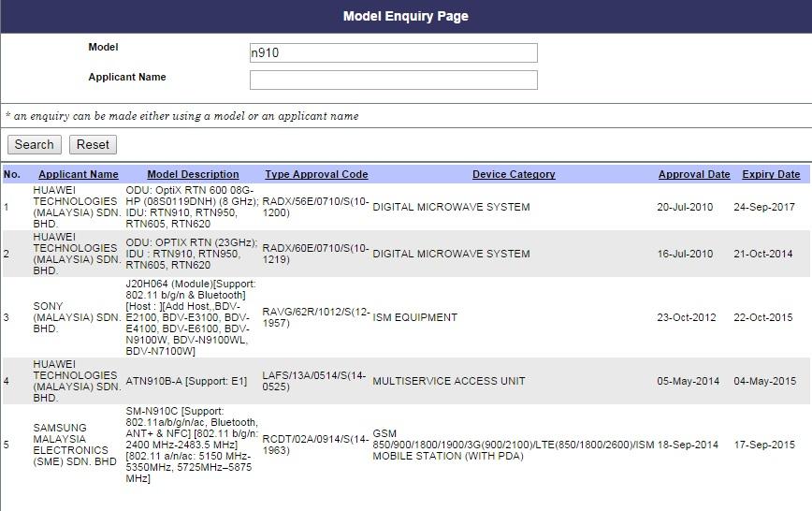
Task: Click the Reset button
Action: pyautogui.click(x=93, y=145)
